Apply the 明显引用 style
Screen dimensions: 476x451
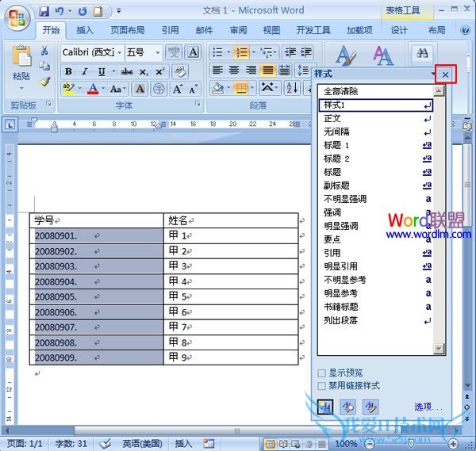pyautogui.click(x=376, y=266)
